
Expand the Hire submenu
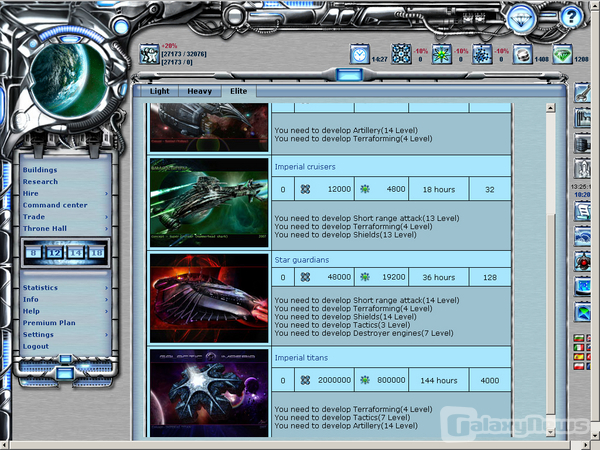coord(106,194)
